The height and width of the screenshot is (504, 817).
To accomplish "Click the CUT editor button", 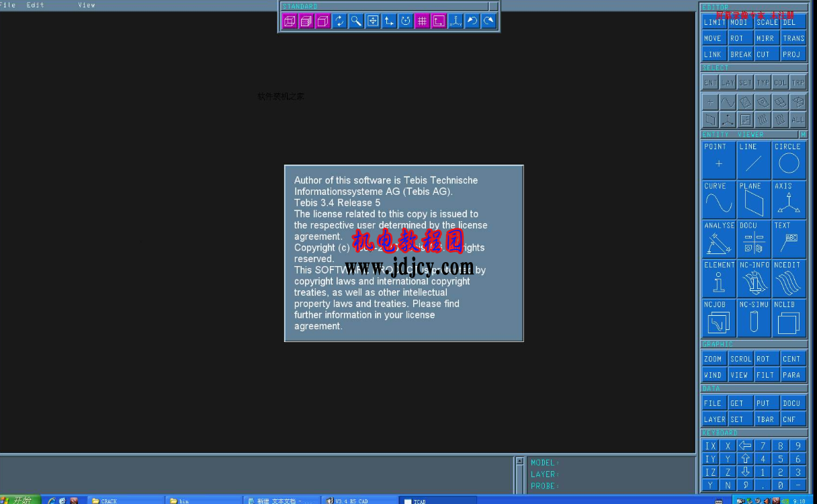I will click(767, 54).
